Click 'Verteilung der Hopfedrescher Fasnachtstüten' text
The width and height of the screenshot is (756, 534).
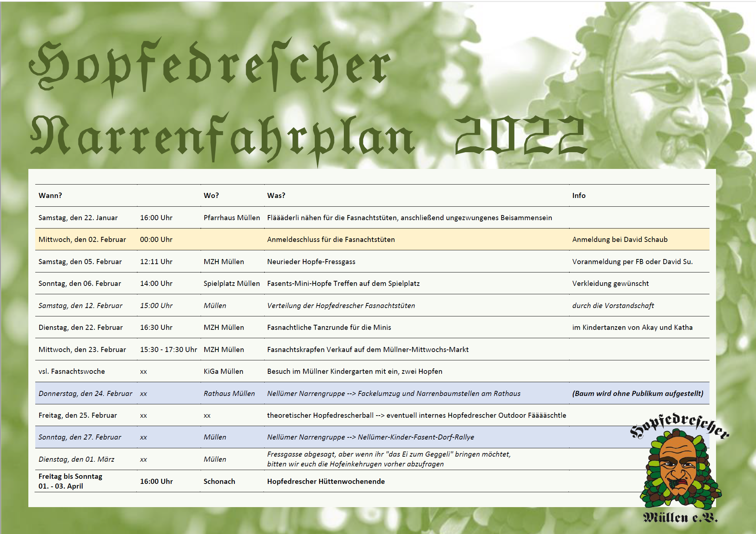click(x=341, y=306)
